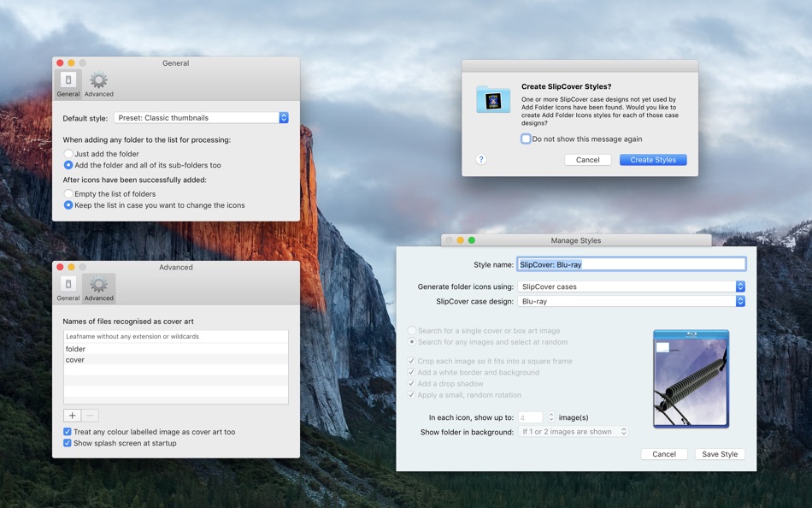Click the Blu-ray case preview thumbnail

tap(691, 378)
